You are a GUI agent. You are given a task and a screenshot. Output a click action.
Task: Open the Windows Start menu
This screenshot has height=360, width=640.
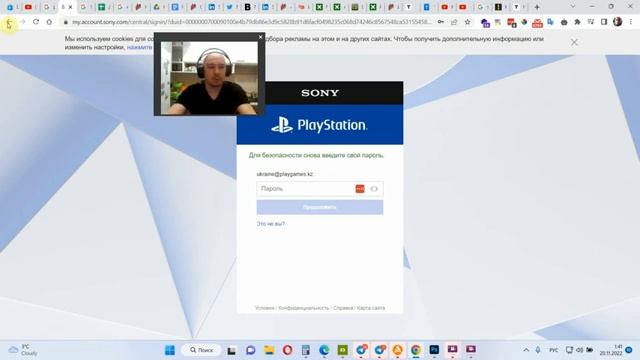click(170, 350)
